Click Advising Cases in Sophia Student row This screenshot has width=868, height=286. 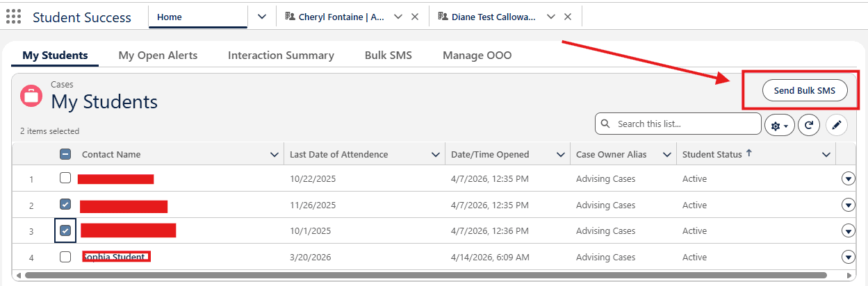[x=605, y=257]
